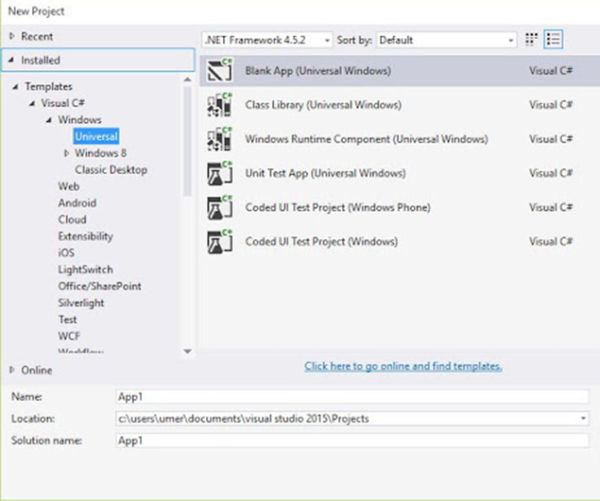Click the Unit Test App template icon

(220, 173)
